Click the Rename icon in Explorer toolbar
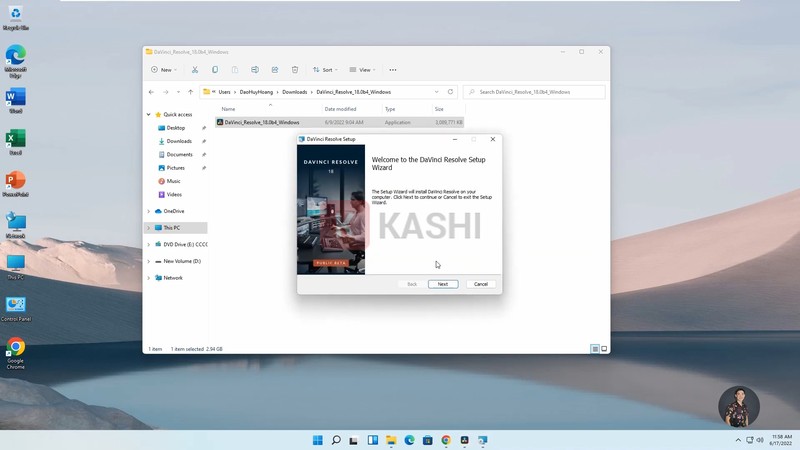 [x=255, y=70]
